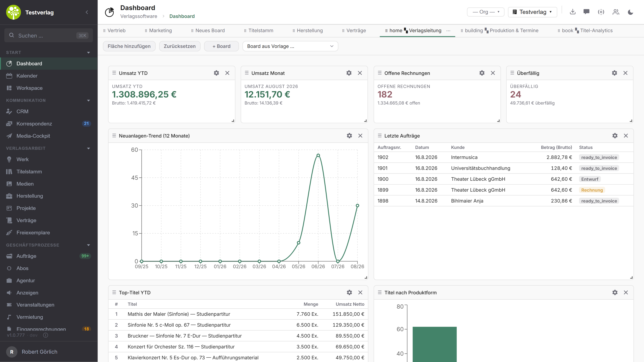Image resolution: width=644 pixels, height=362 pixels.
Task: Open Korrespondenz with 21 badge
Action: 49,124
